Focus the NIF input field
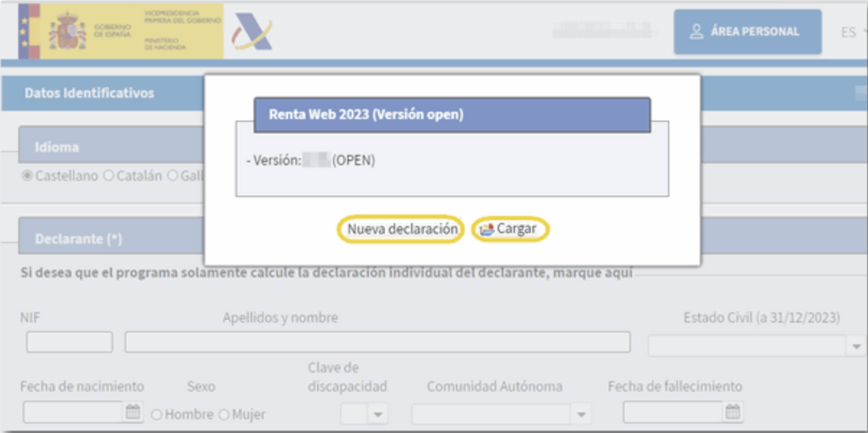868x433 pixels. point(69,342)
